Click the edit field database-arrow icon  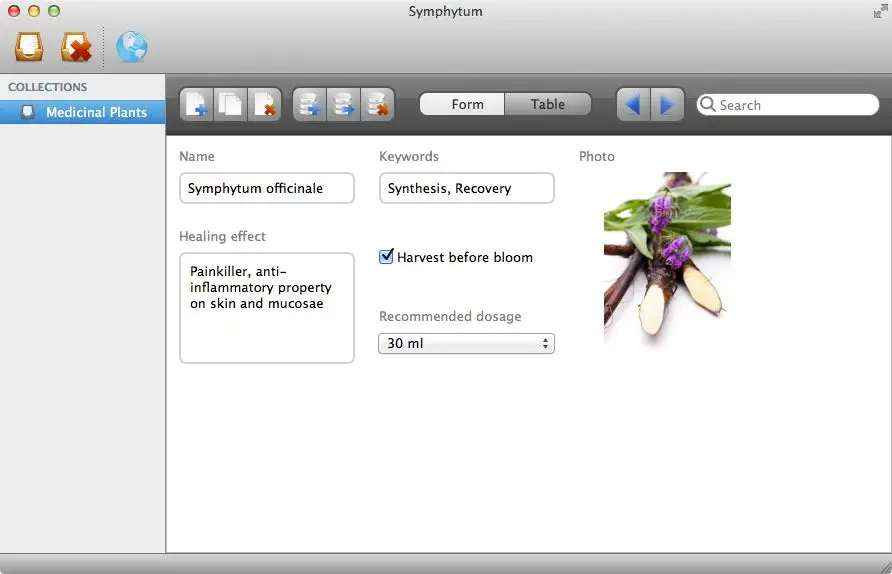click(x=343, y=105)
